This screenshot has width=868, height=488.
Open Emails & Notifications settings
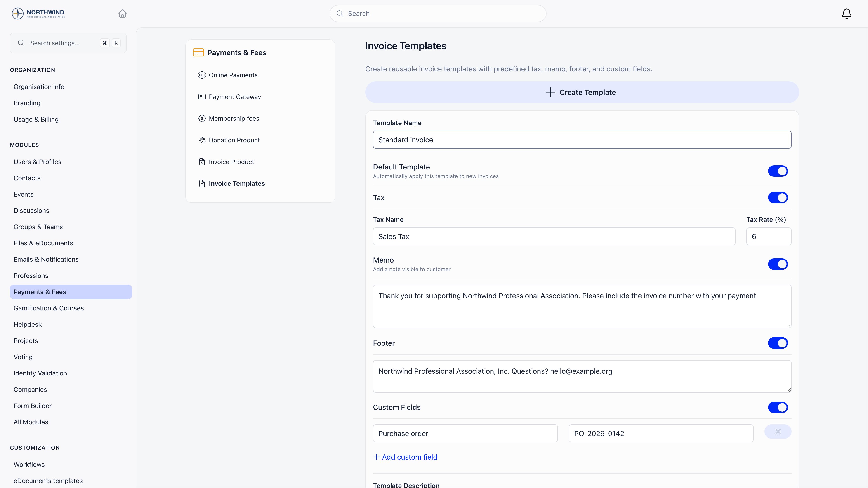(x=46, y=259)
